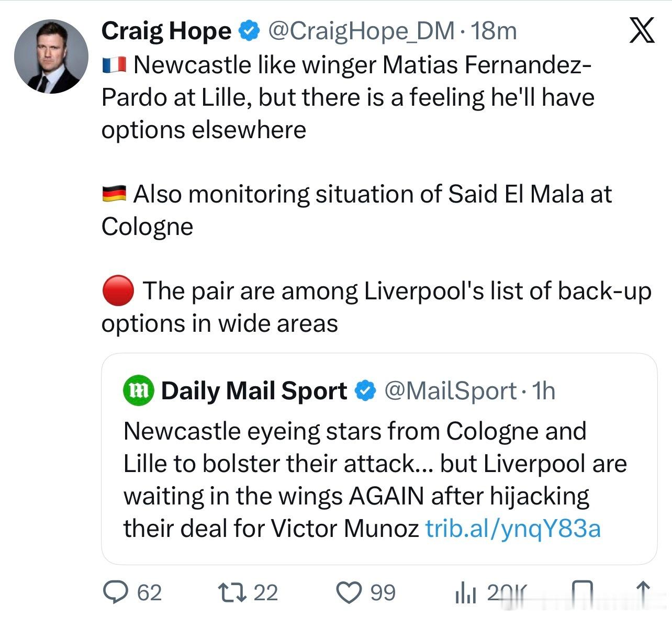Image resolution: width=672 pixels, height=617 pixels.
Task: Click the Craig Hope display name
Action: (x=166, y=31)
